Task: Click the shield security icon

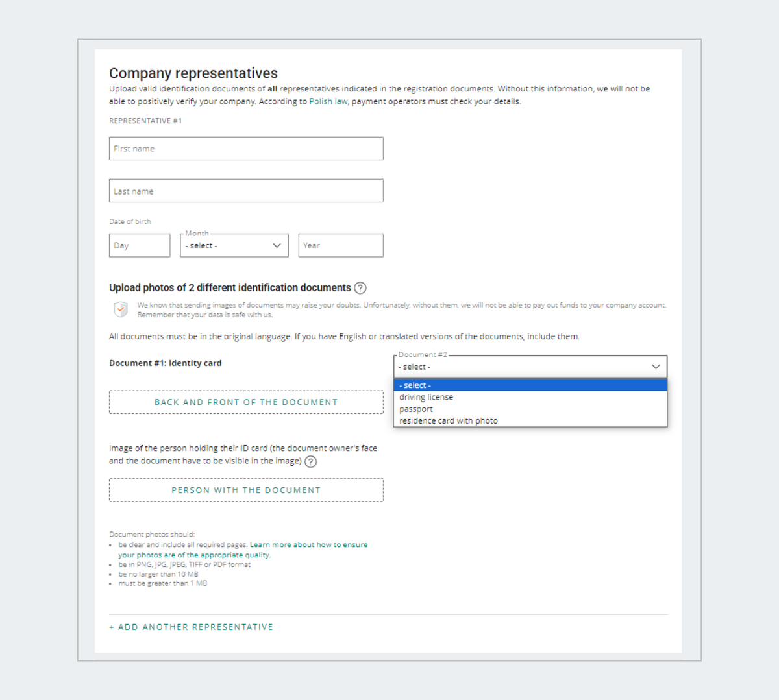Action: 121,309
